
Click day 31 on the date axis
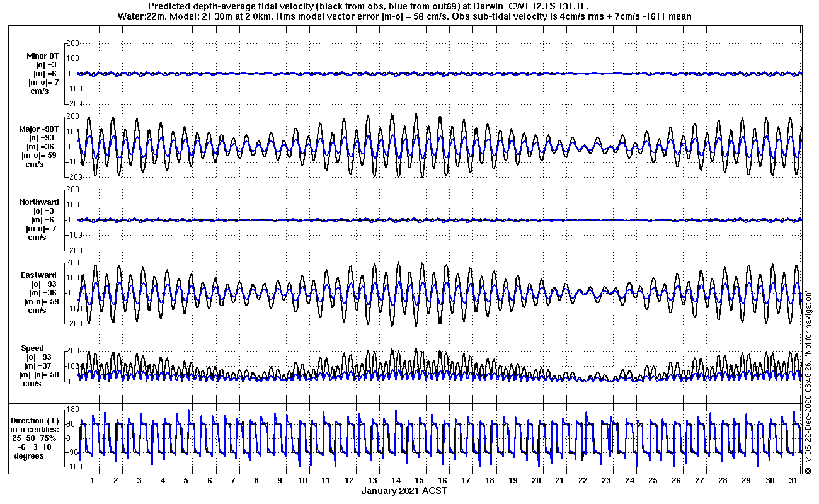(793, 480)
